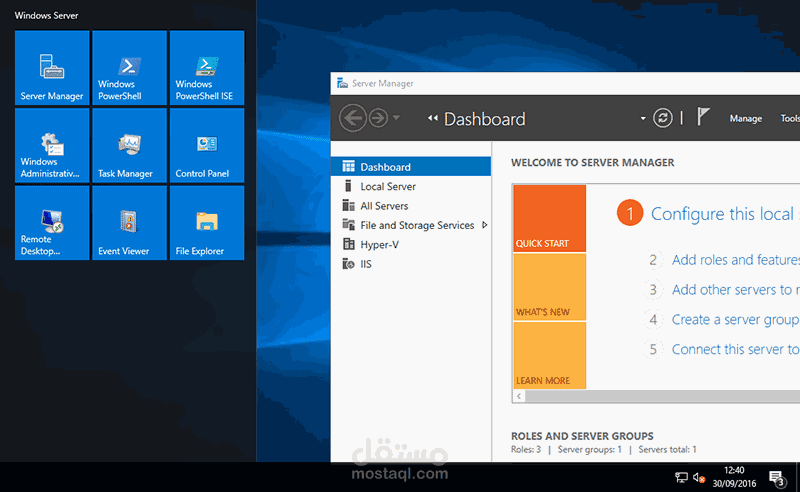This screenshot has height=492, width=800.
Task: Click the Configure this local server link
Action: 724,214
